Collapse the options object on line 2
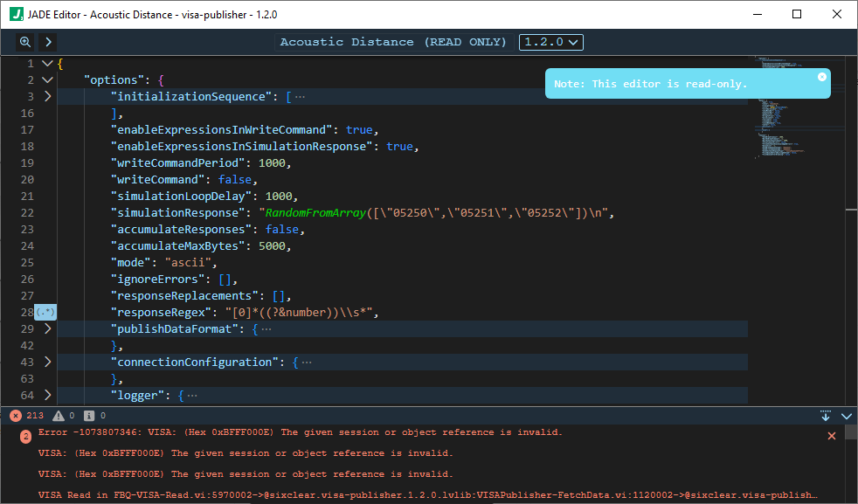This screenshot has width=858, height=504. [47, 79]
